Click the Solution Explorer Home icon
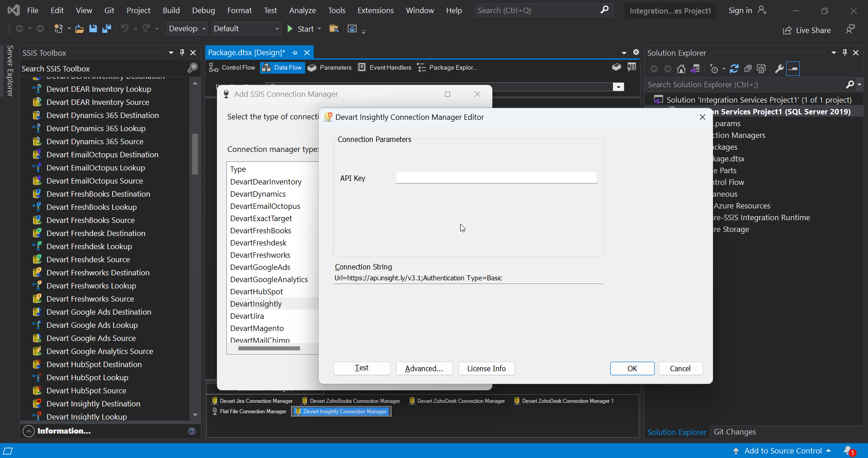The height and width of the screenshot is (458, 868). coord(681,69)
